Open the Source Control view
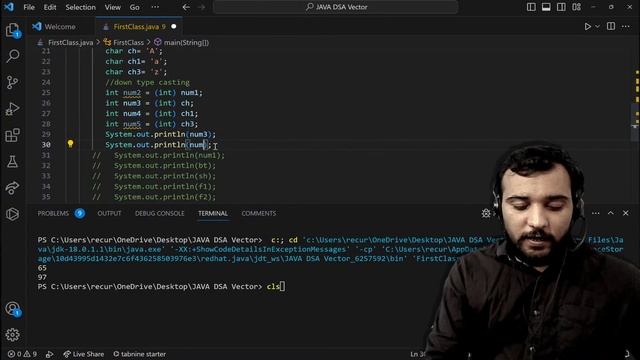 (13, 82)
